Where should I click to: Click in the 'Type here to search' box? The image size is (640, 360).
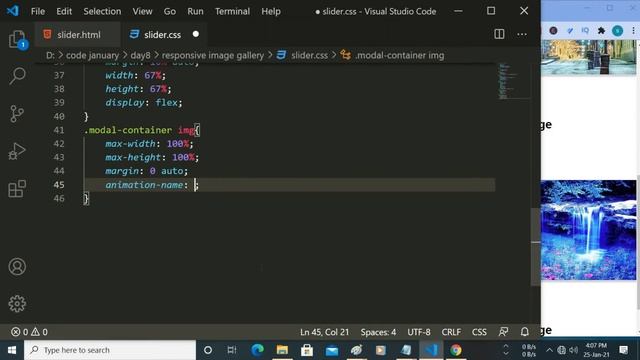[110, 350]
